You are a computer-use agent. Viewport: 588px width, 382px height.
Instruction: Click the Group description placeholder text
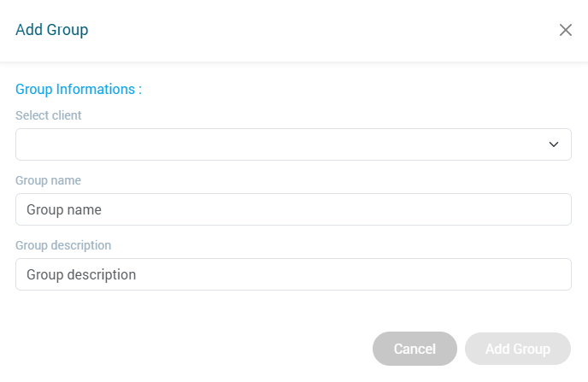click(x=81, y=274)
